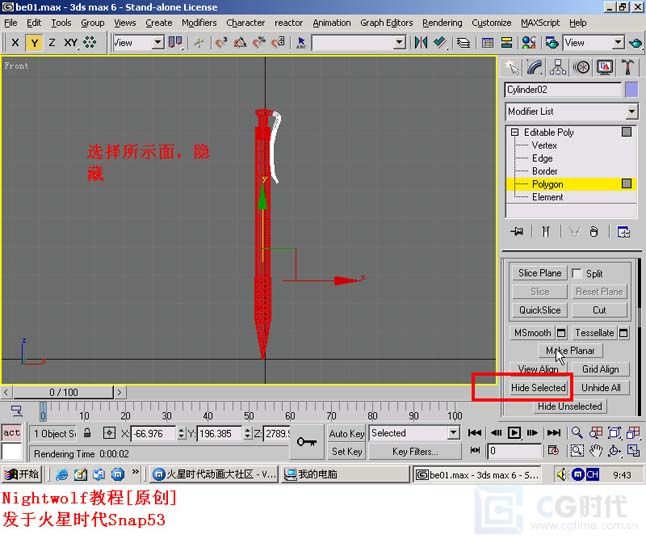Screen dimensions: 646x539
Task: Click the Cut button
Action: [599, 310]
